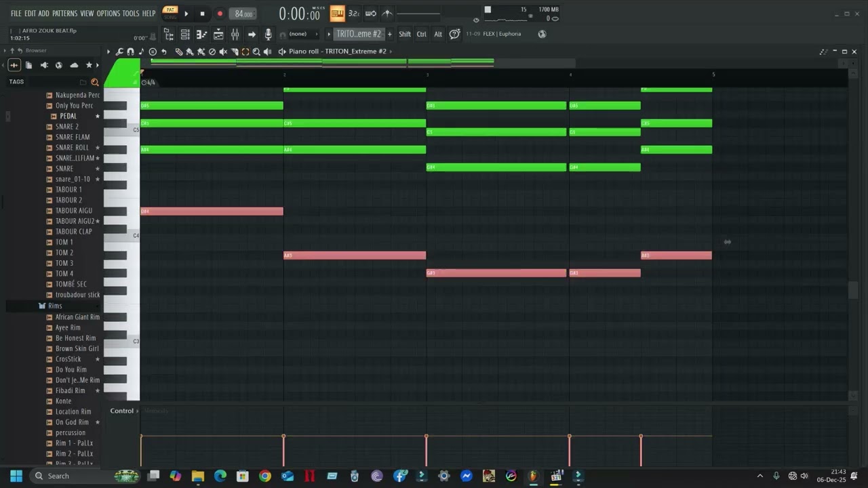Toggle the loop recording button
The width and height of the screenshot is (868, 488).
[370, 14]
